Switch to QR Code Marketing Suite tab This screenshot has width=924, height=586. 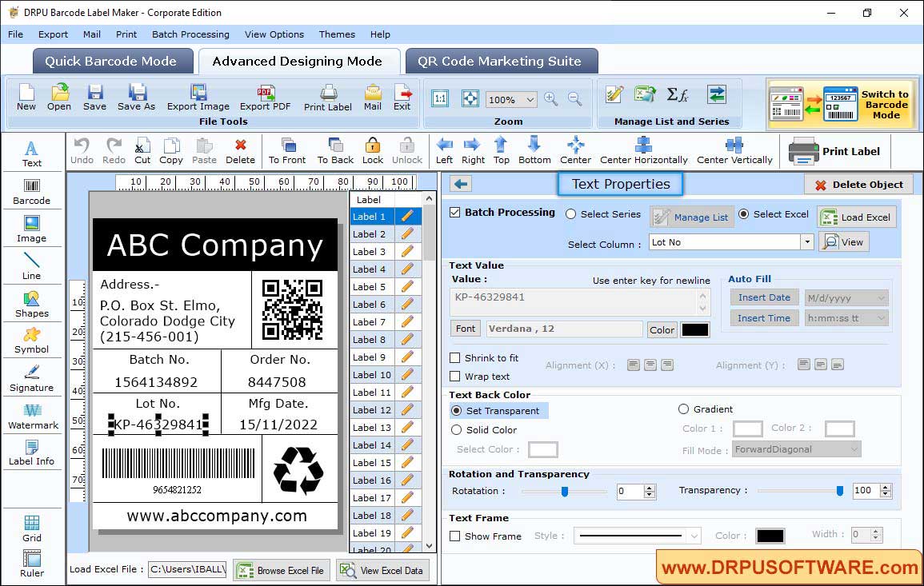point(502,62)
